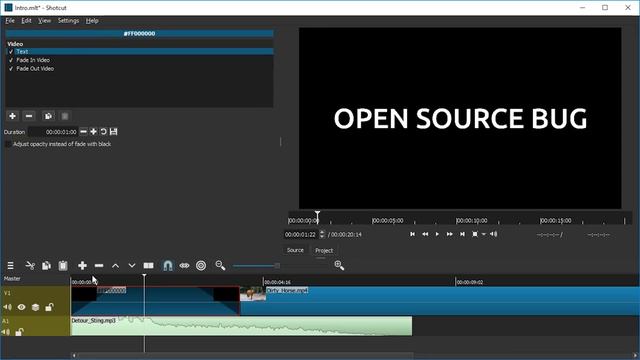This screenshot has height=360, width=640.
Task: Open the Edit menu
Action: 27,21
